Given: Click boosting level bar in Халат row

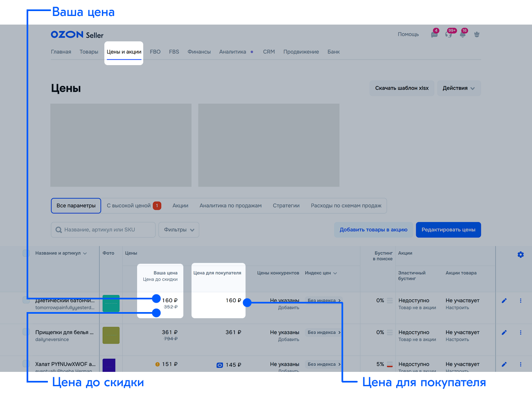Looking at the screenshot, I should click(x=390, y=364).
